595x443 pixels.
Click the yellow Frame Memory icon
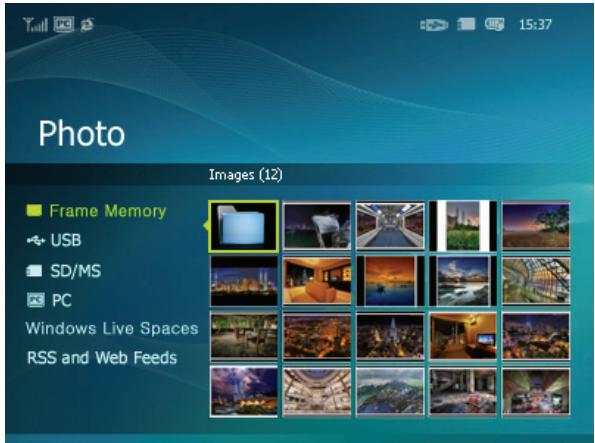click(34, 210)
